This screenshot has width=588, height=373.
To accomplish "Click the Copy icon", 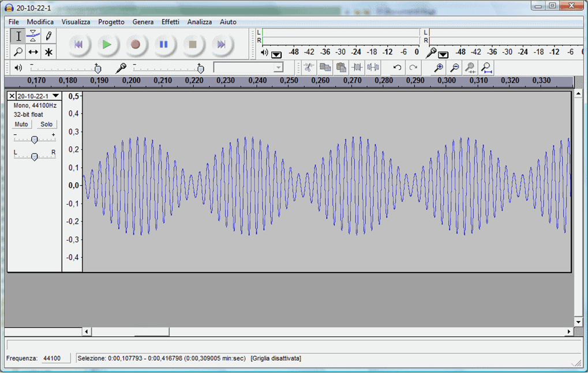I will coord(325,67).
